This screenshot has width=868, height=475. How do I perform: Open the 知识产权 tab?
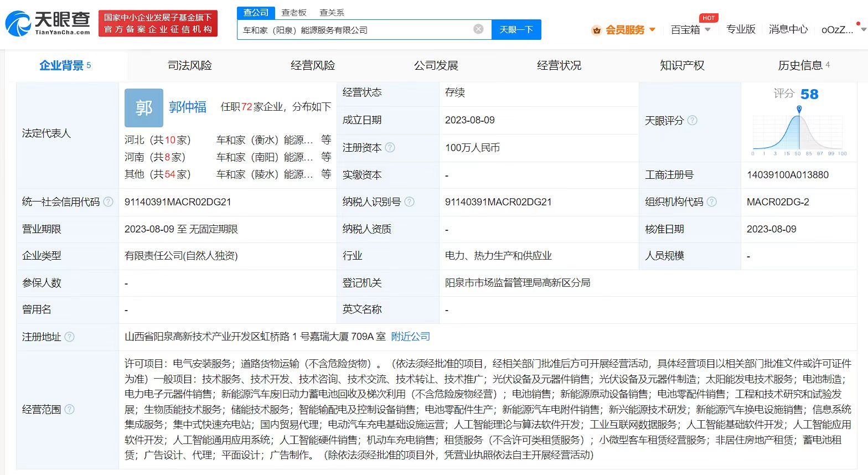682,65
